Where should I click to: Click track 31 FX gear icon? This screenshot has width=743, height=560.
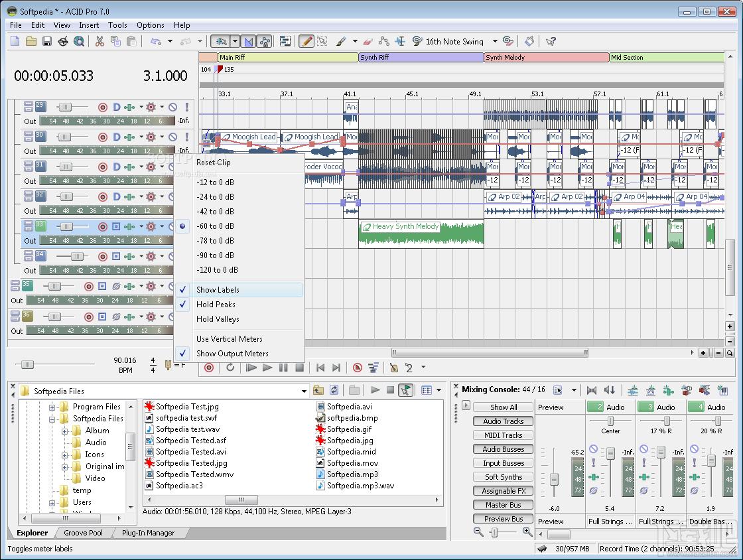[x=151, y=167]
